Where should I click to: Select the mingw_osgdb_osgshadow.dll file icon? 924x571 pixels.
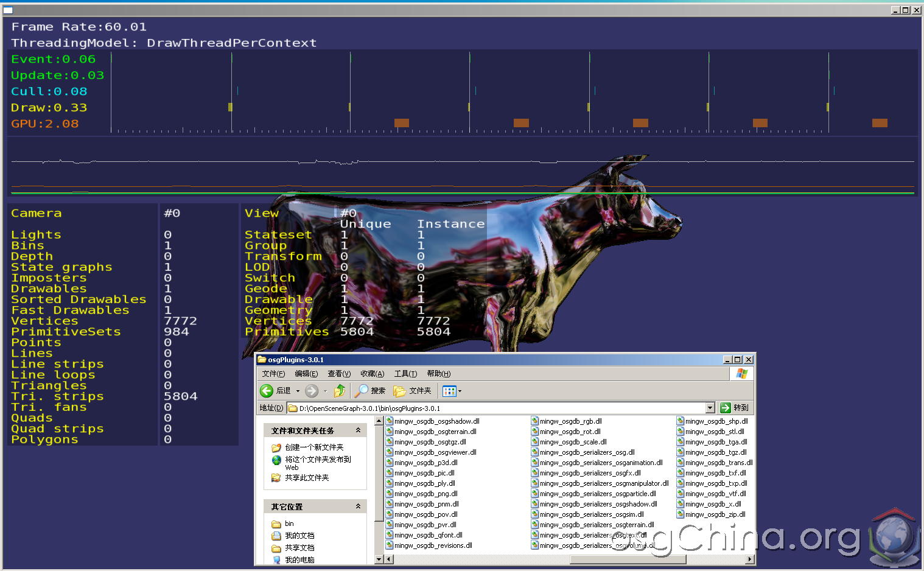tap(390, 421)
